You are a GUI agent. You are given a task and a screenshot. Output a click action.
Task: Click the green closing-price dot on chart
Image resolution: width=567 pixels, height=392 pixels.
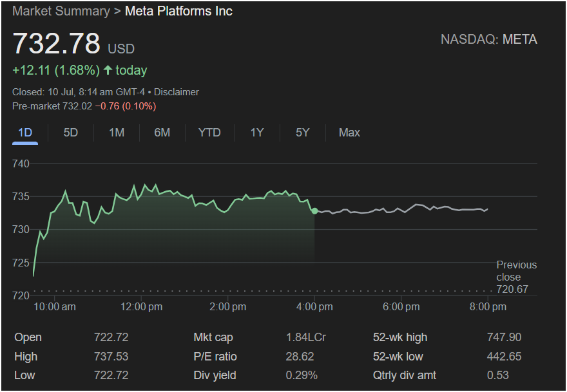[x=314, y=210]
